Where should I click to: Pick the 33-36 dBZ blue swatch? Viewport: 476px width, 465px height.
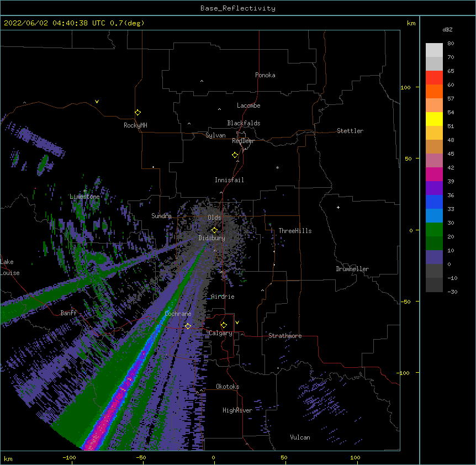[434, 202]
